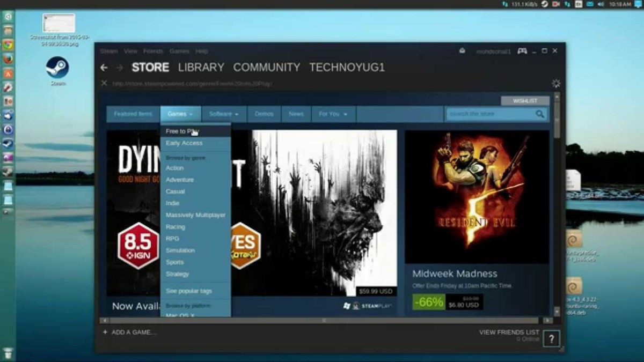Click the vertical scrollbar down arrow
Screen dimensions: 644x362
tap(557, 311)
